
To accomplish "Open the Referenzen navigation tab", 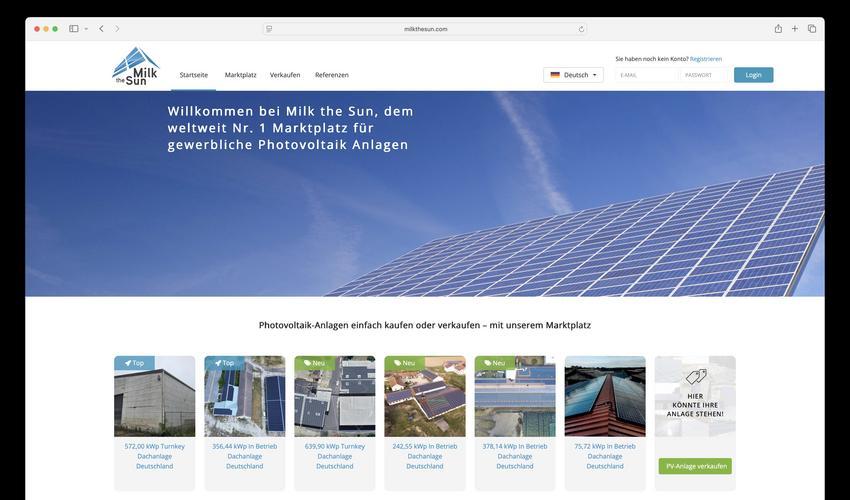I will coord(332,75).
